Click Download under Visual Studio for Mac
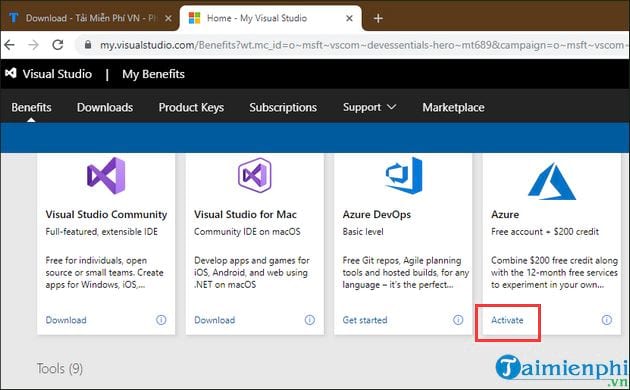Screen dimensions: 630x390 (x=215, y=320)
